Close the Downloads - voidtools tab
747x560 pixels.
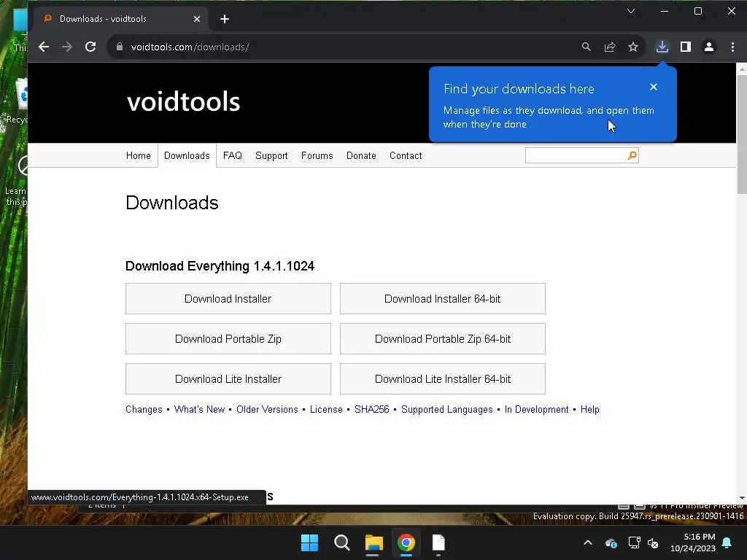(x=197, y=19)
